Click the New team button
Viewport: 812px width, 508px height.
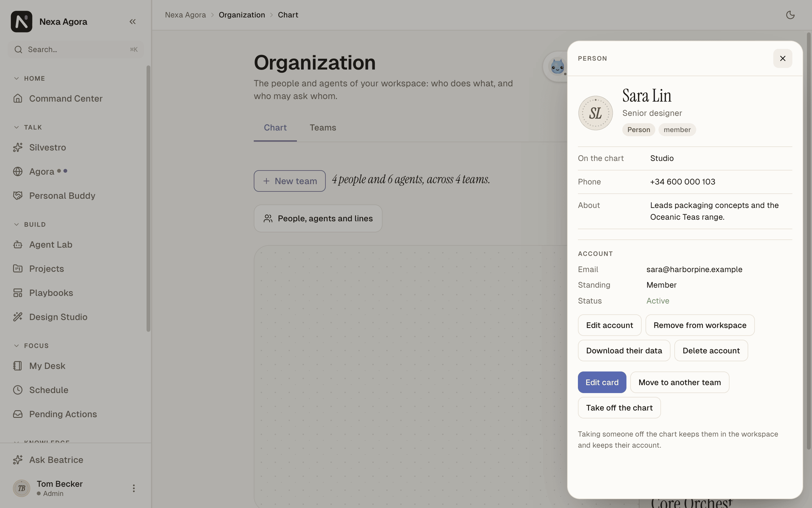[x=290, y=181]
